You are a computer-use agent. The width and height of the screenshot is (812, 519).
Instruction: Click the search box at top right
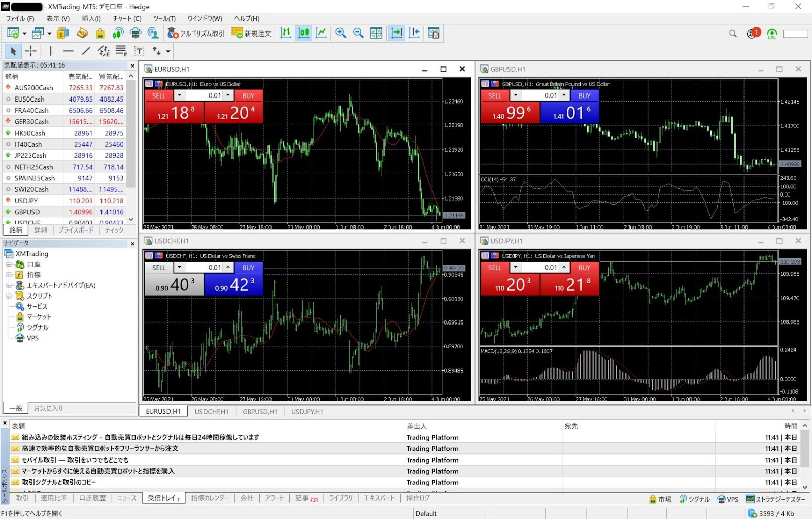click(795, 34)
